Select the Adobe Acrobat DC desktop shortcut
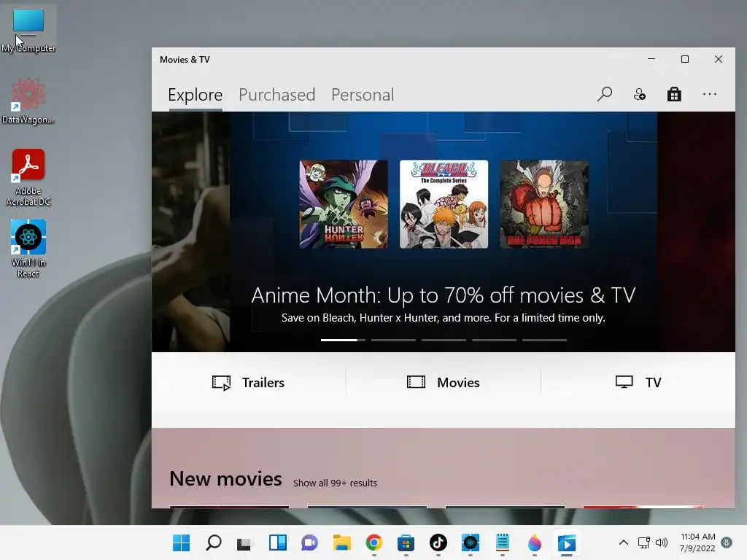Screen dimensions: 747x560 coord(28,178)
